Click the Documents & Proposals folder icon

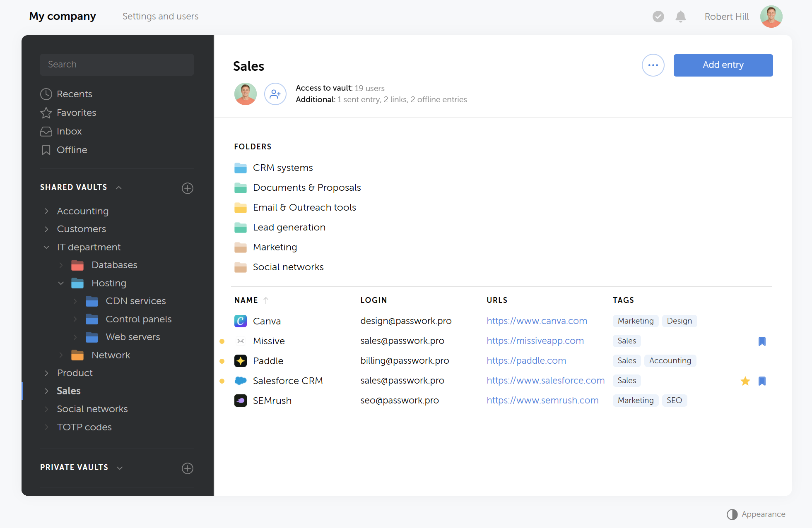tap(241, 188)
